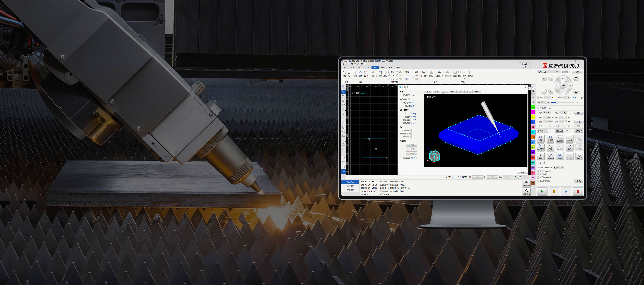This screenshot has width=644, height=285.
Task: Expand the 空气 gas-type dropdown
Action: 547,113
